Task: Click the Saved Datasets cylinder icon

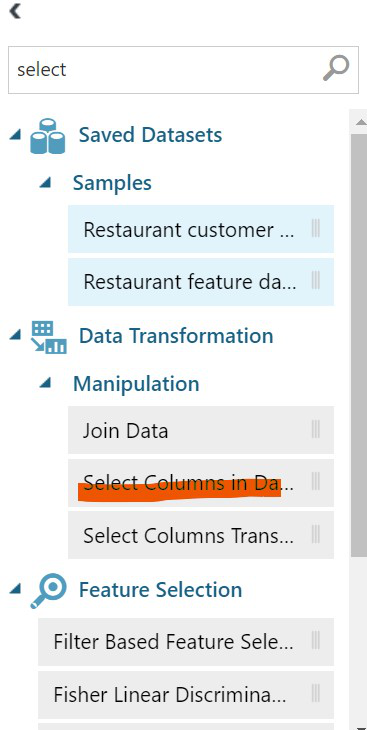Action: click(x=48, y=136)
